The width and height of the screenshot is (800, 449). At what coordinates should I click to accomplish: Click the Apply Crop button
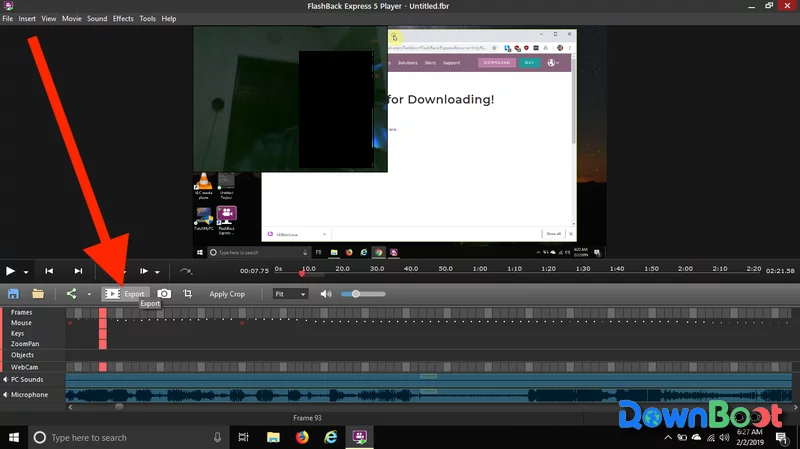click(x=227, y=294)
